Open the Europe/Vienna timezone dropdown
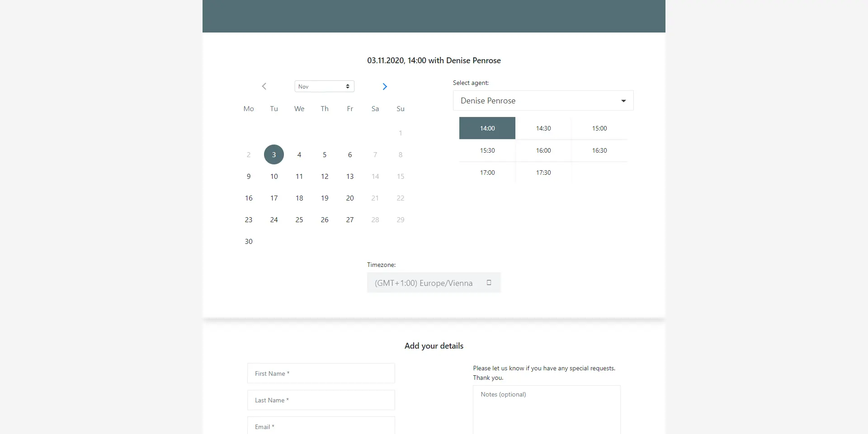868x434 pixels. 434,283
